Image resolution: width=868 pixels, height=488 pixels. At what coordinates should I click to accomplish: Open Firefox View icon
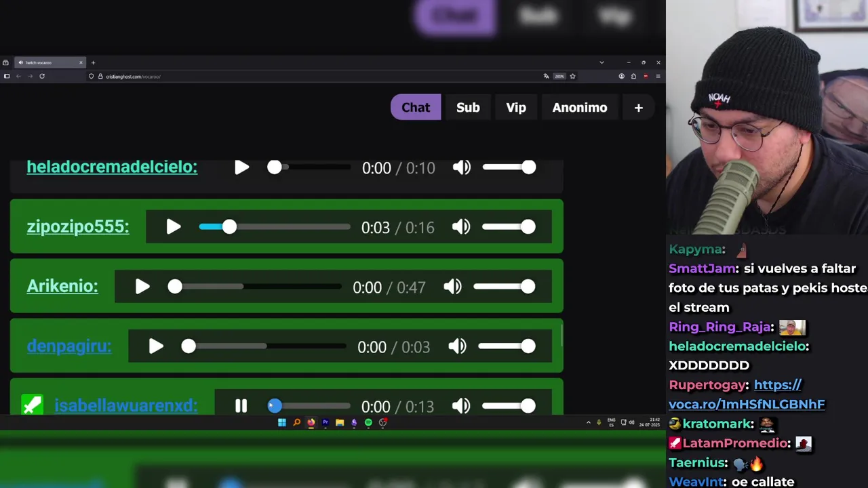5,62
